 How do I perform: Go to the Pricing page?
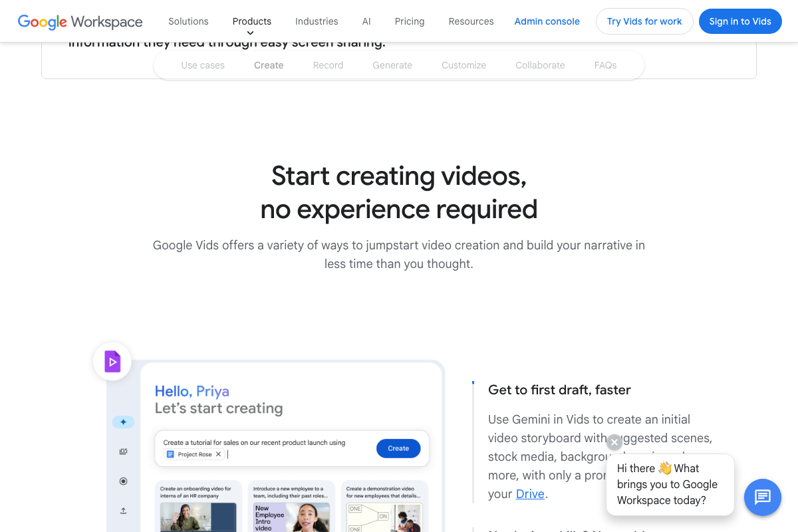[x=410, y=21]
